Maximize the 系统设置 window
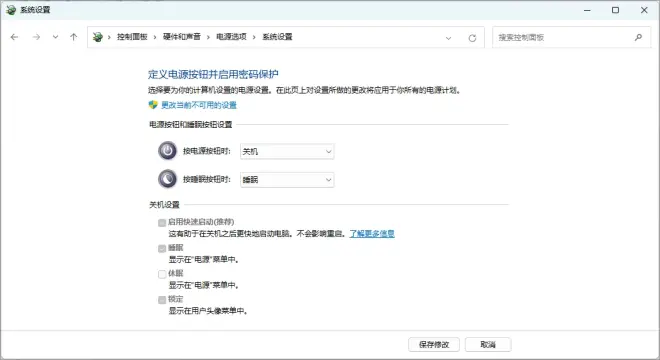660x360 pixels. tap(615, 10)
